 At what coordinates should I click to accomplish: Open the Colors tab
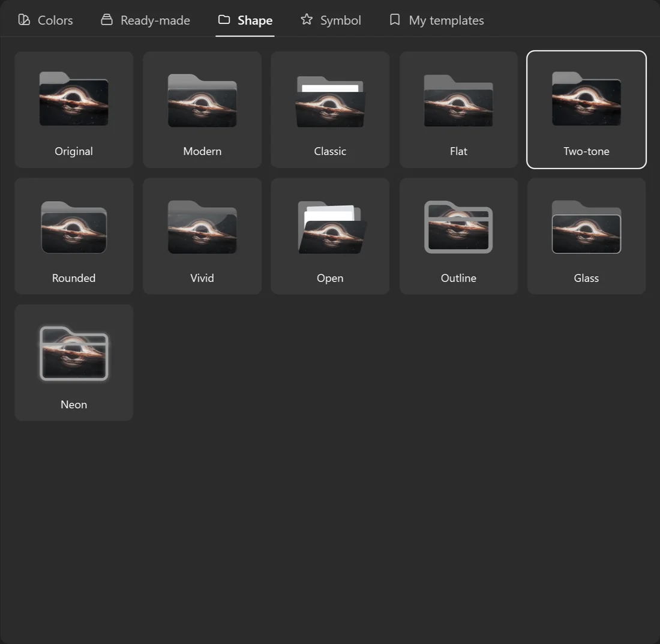point(46,20)
